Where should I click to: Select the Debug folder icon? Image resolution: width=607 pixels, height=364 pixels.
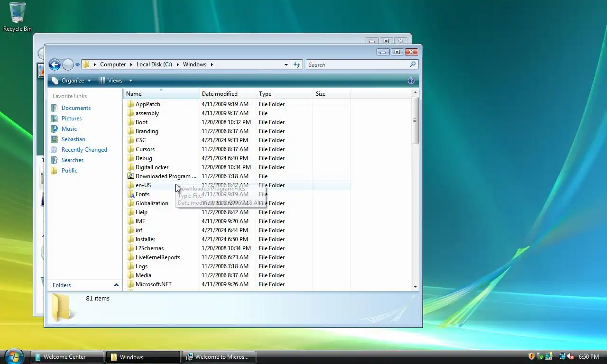click(x=131, y=158)
